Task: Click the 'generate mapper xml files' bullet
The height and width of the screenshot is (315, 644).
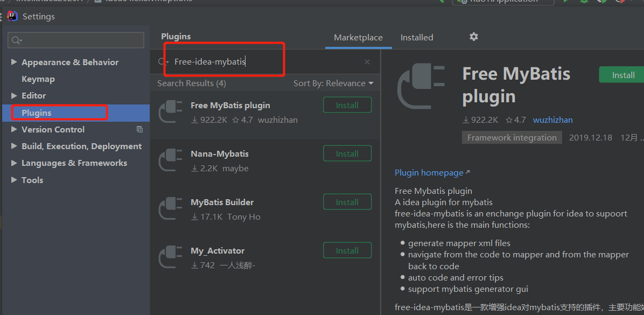Action: point(459,243)
